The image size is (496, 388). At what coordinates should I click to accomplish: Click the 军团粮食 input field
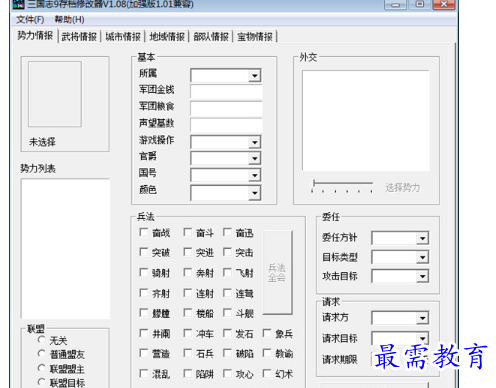pos(226,109)
